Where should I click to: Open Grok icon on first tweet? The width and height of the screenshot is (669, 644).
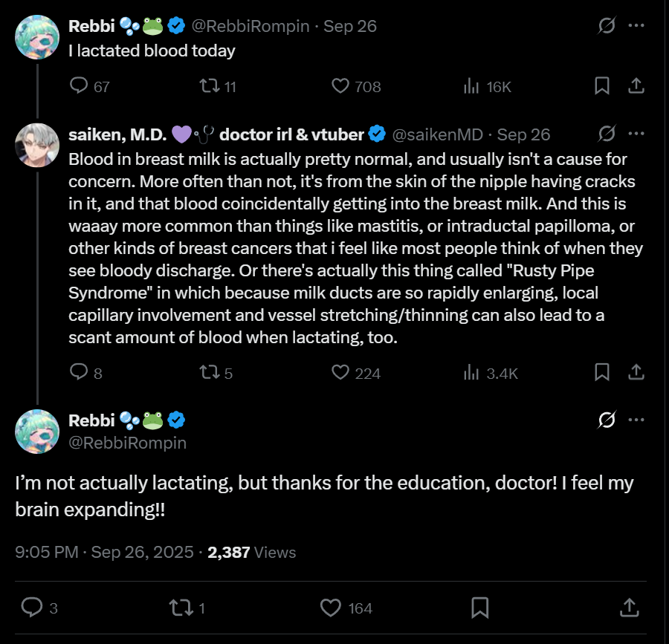coord(607,26)
